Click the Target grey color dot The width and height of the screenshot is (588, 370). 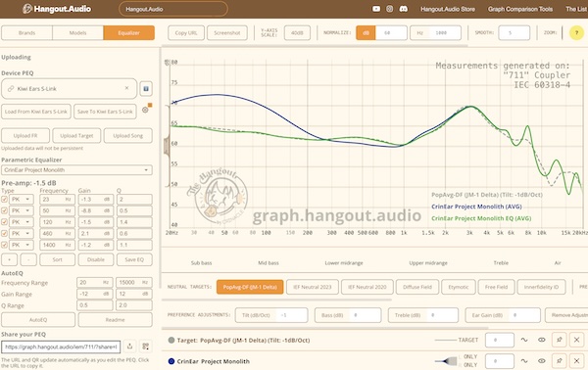click(171, 340)
